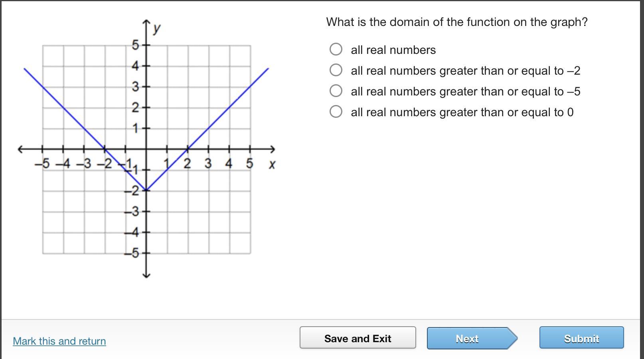Click the "all real numbers" answer text
This screenshot has height=359, width=644.
393,50
